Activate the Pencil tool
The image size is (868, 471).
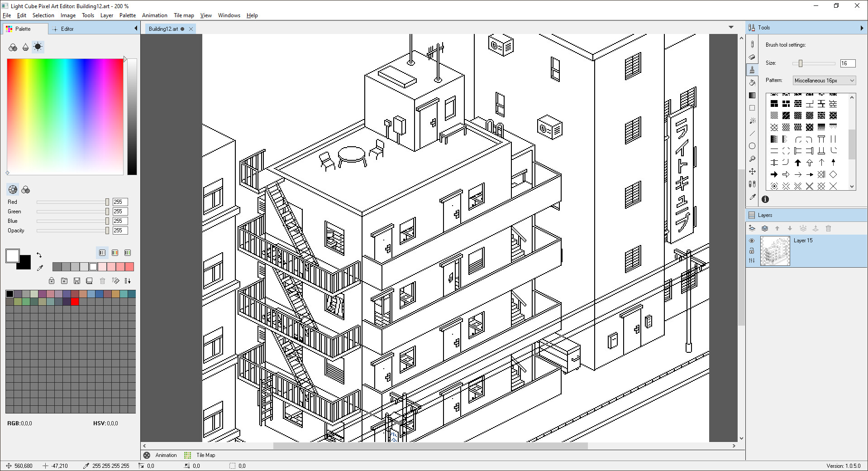click(x=752, y=43)
